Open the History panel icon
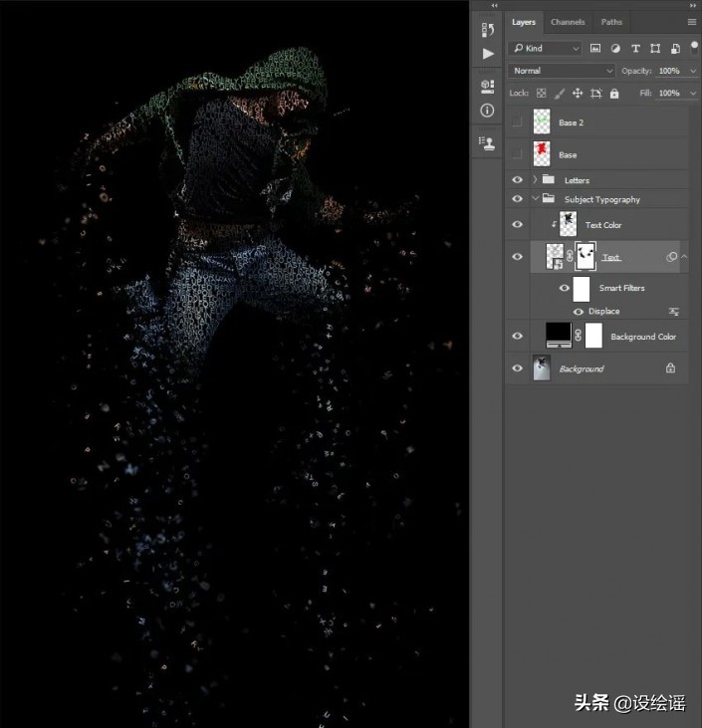The height and width of the screenshot is (728, 702). click(x=488, y=30)
